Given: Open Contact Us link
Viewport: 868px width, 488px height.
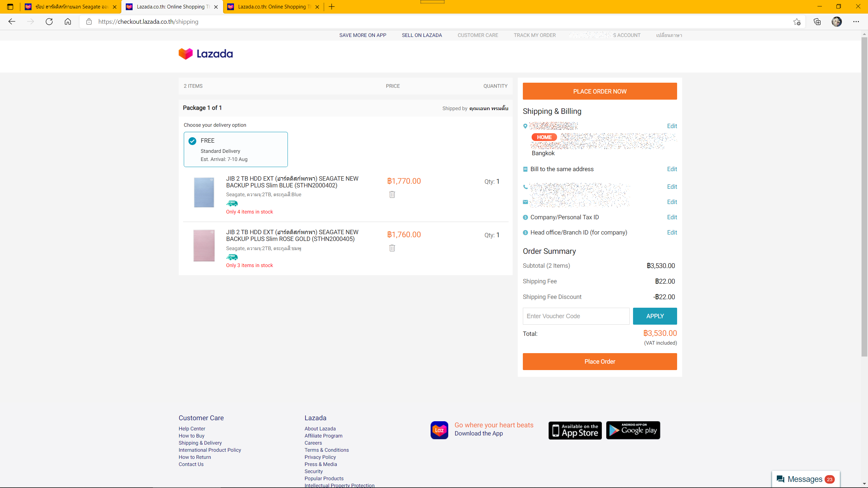Looking at the screenshot, I should click(x=191, y=464).
